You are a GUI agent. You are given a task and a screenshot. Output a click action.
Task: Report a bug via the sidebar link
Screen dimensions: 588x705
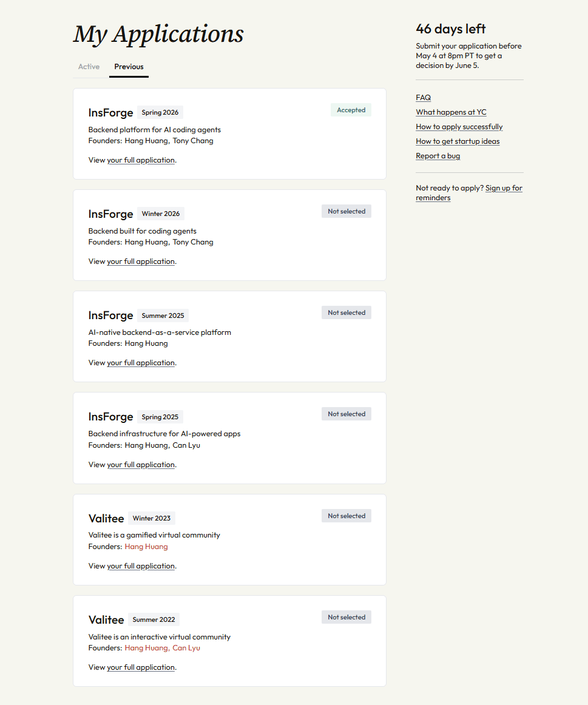tap(438, 155)
